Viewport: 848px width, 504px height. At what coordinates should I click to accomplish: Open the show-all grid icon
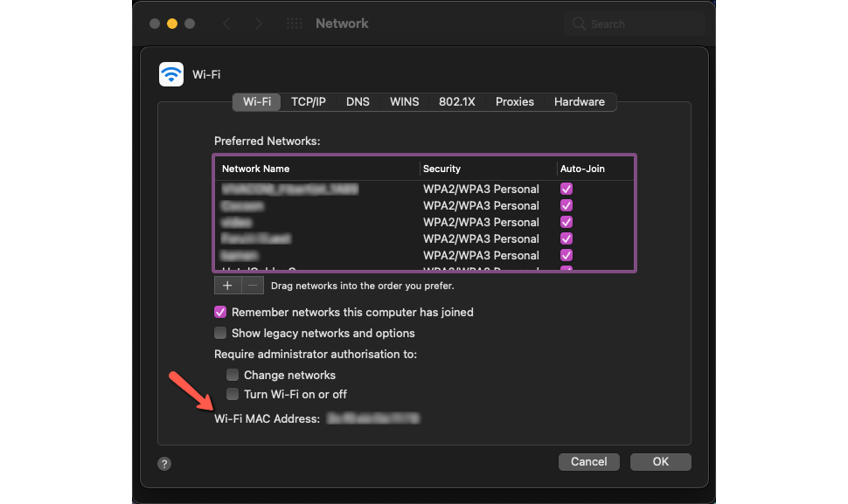pos(295,24)
